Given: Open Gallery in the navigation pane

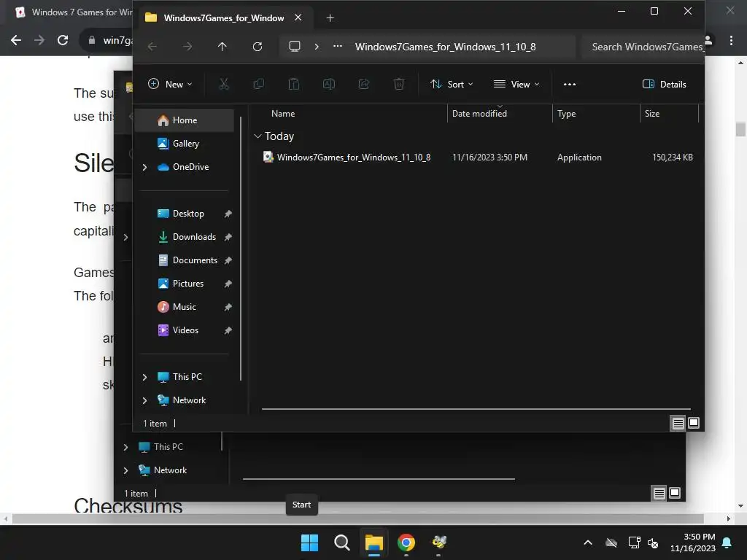Looking at the screenshot, I should coord(185,144).
